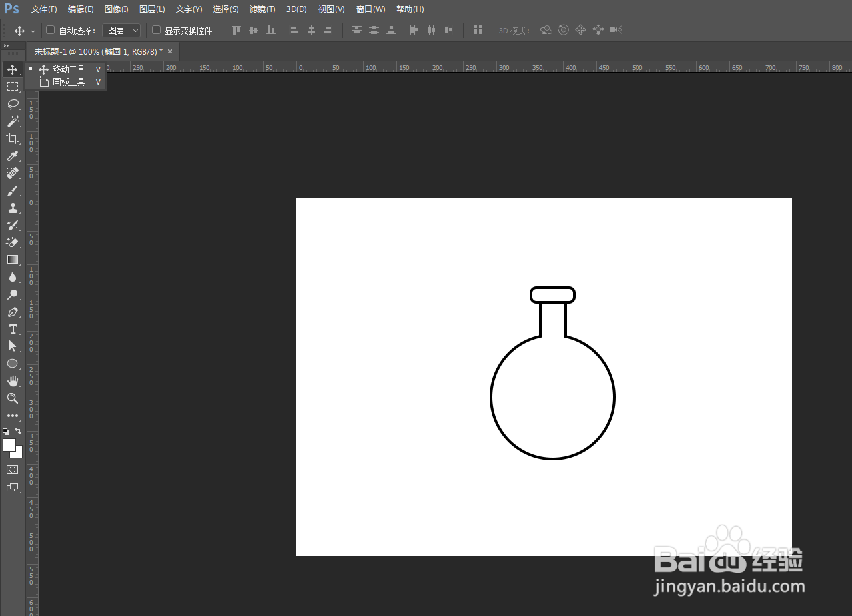Select the Eyedropper tool
This screenshot has width=852, height=616.
click(x=12, y=156)
